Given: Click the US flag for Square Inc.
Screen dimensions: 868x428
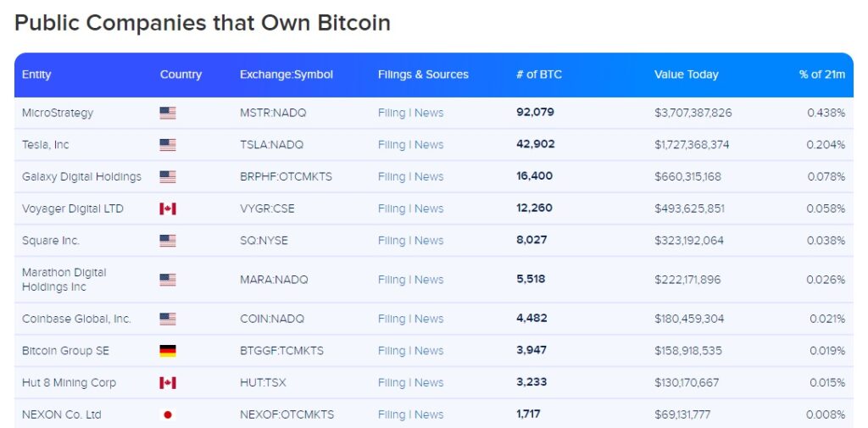Looking at the screenshot, I should pyautogui.click(x=168, y=241).
